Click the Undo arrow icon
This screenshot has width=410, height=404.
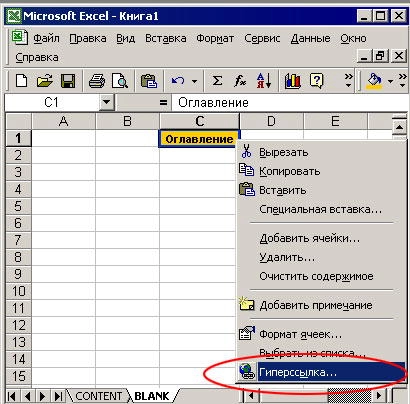[178, 81]
